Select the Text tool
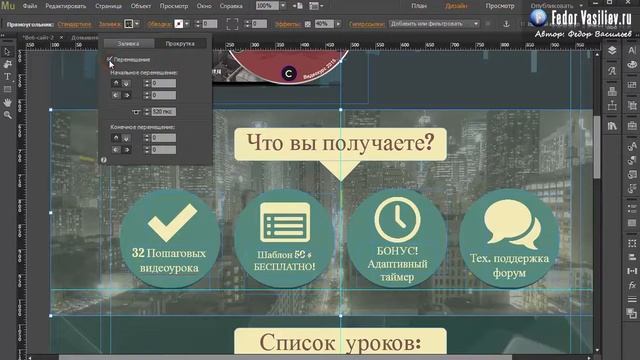640x360 pixels. [7, 77]
